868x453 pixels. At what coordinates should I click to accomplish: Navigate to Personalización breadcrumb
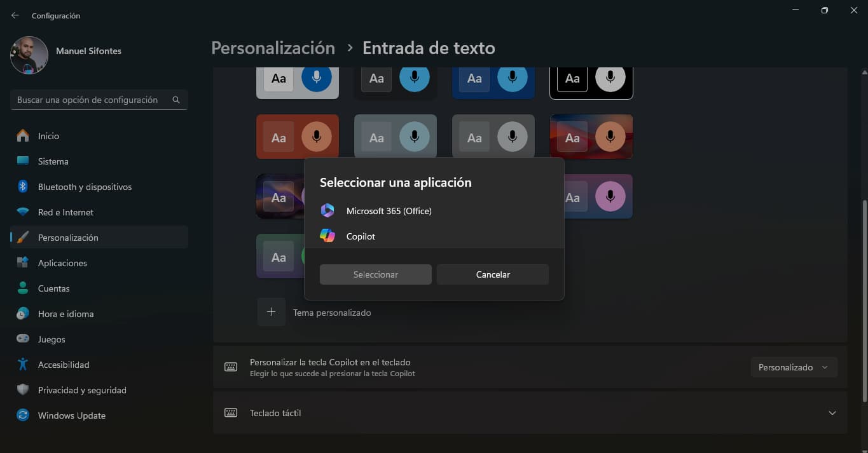point(273,48)
